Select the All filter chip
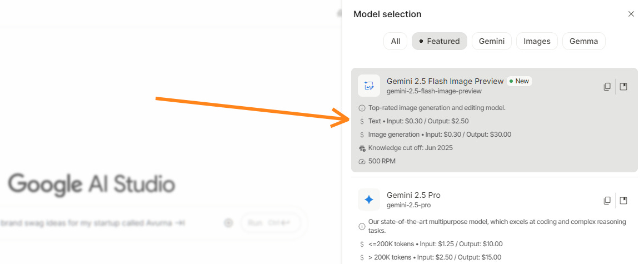The width and height of the screenshot is (644, 264). click(x=396, y=41)
